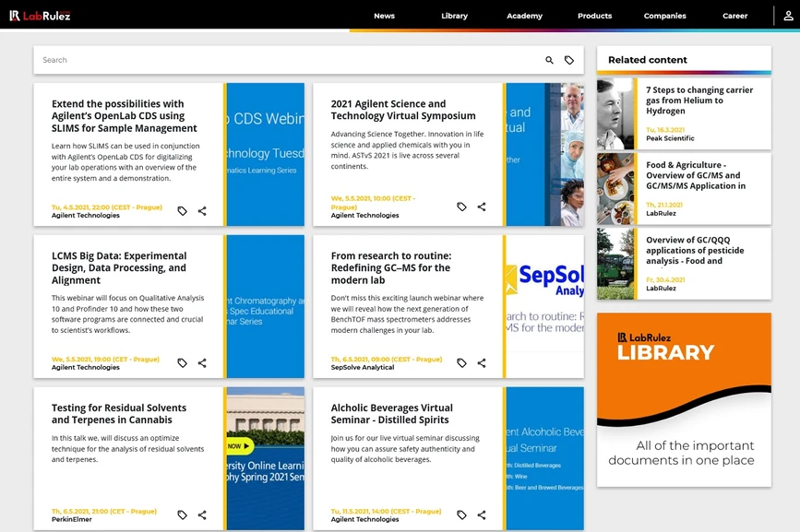Click the LabRulez logo
The height and width of the screenshot is (532, 800).
(40, 16)
